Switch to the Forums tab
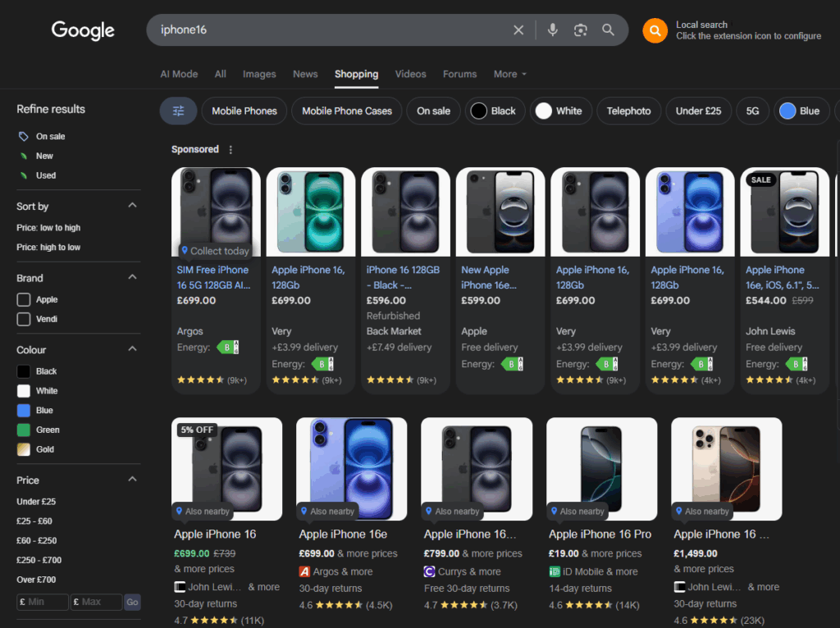Screen dimensions: 840x628 click(x=459, y=75)
